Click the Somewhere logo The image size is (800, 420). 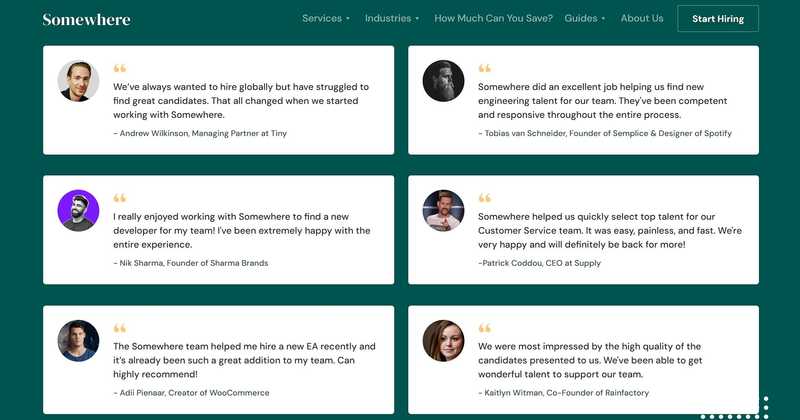(86, 19)
